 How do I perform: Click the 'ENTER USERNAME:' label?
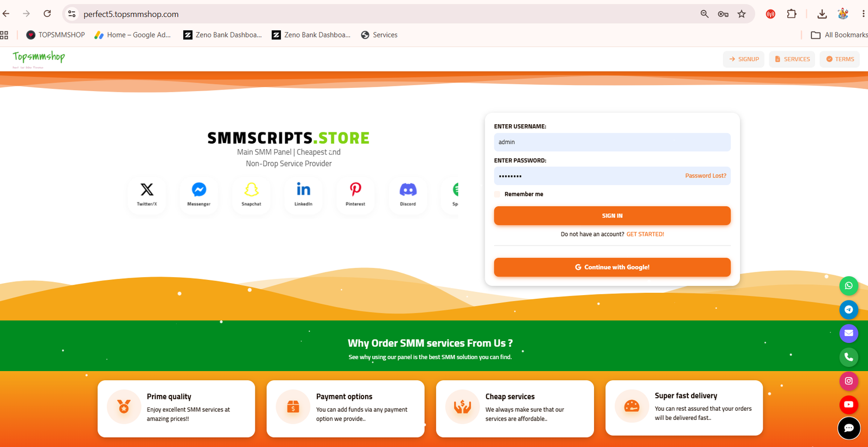[x=520, y=126]
